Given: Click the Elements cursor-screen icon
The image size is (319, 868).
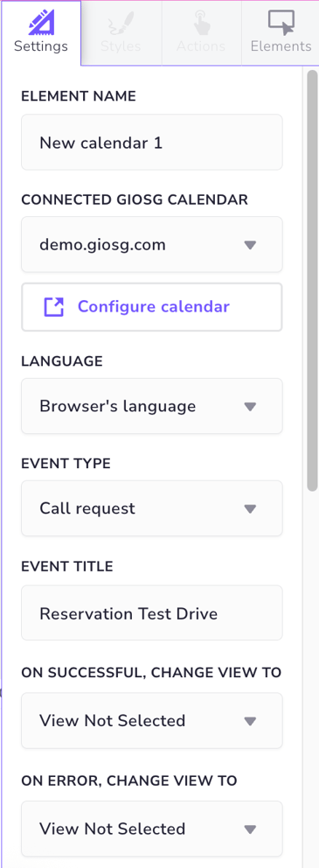Looking at the screenshot, I should 281,22.
